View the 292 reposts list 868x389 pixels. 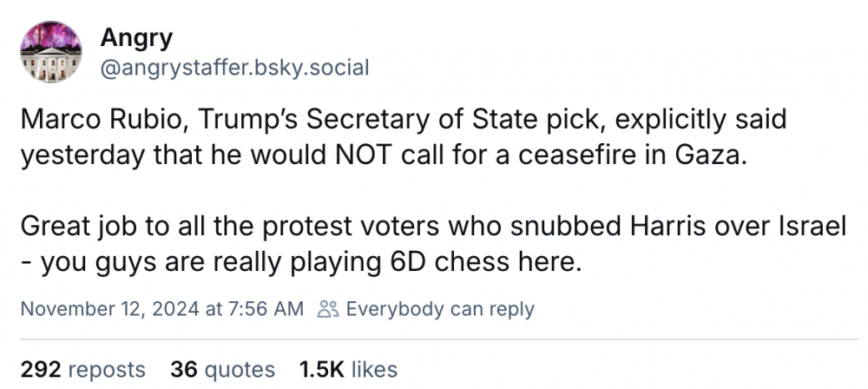pyautogui.click(x=82, y=369)
